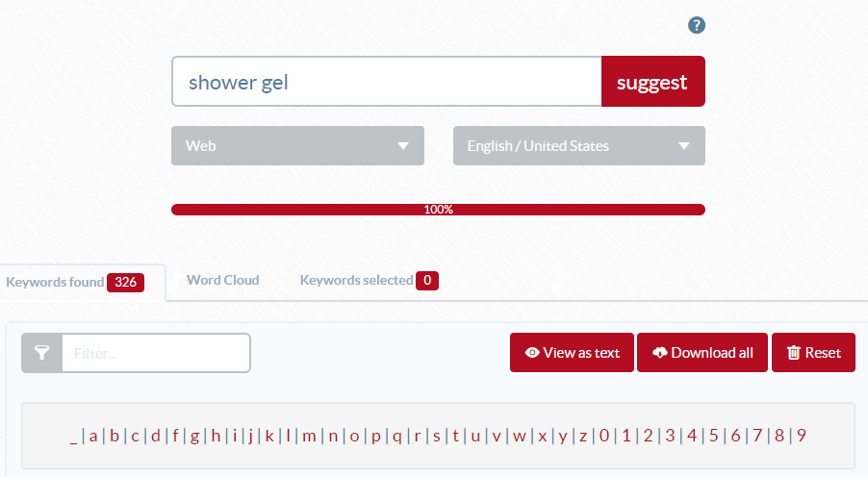
Task: Jump to keywords starting with d
Action: 156,436
